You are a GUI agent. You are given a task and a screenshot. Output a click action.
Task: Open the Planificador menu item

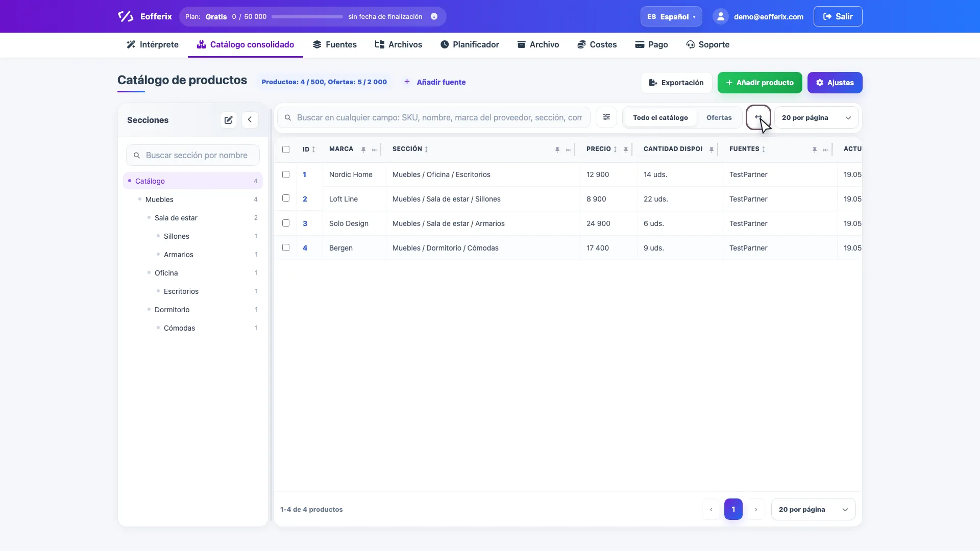[x=470, y=44]
